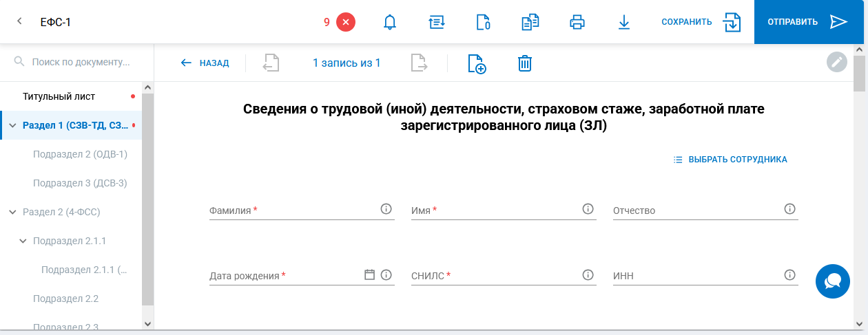Viewport: 868px width, 335px height.
Task: Open the chat support bubble
Action: click(832, 281)
